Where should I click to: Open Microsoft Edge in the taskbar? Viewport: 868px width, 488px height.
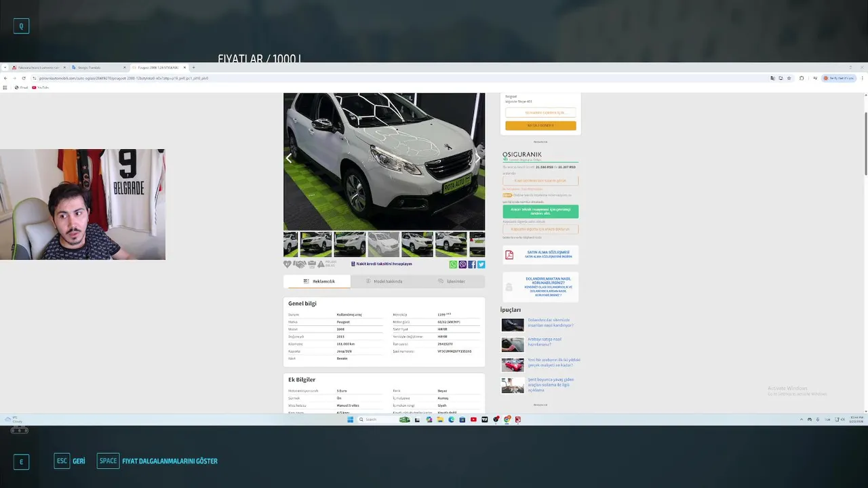(x=451, y=420)
